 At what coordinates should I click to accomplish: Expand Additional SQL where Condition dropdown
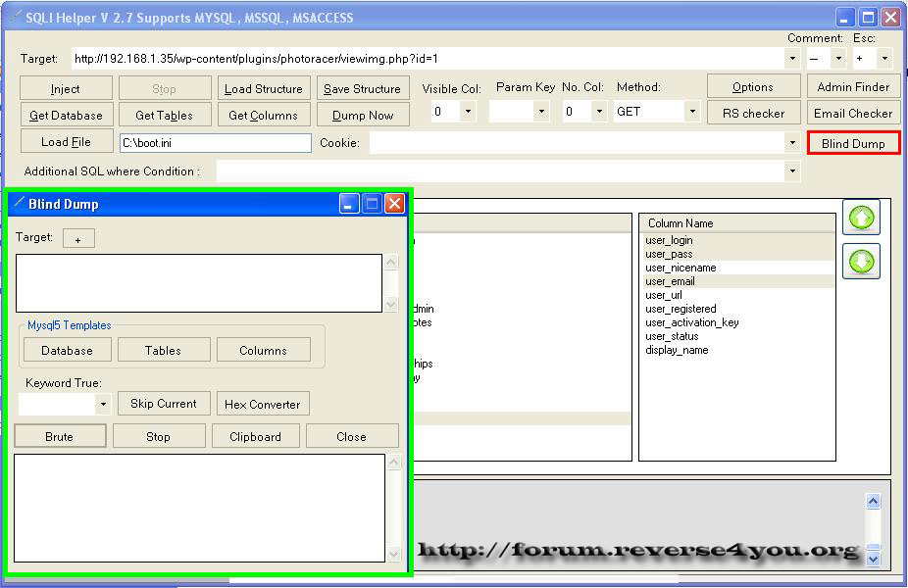(792, 171)
